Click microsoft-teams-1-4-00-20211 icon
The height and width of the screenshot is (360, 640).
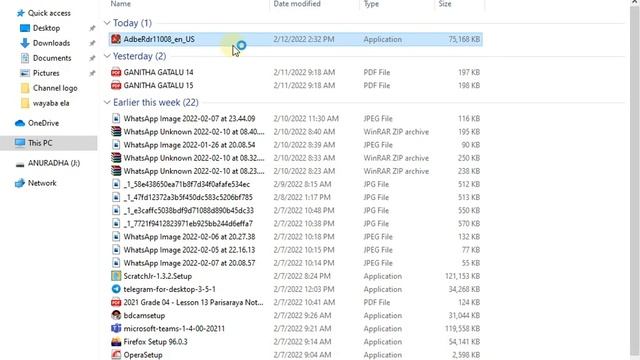pyautogui.click(x=116, y=328)
